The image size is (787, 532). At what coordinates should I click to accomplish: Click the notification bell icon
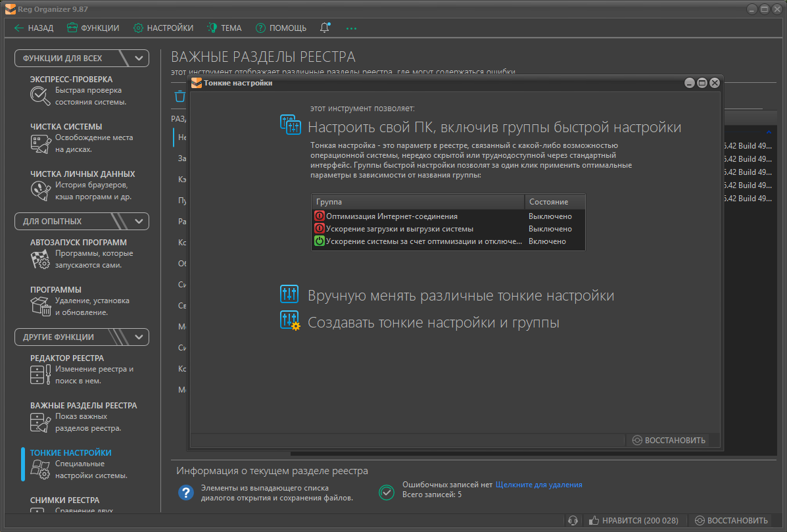coord(325,28)
